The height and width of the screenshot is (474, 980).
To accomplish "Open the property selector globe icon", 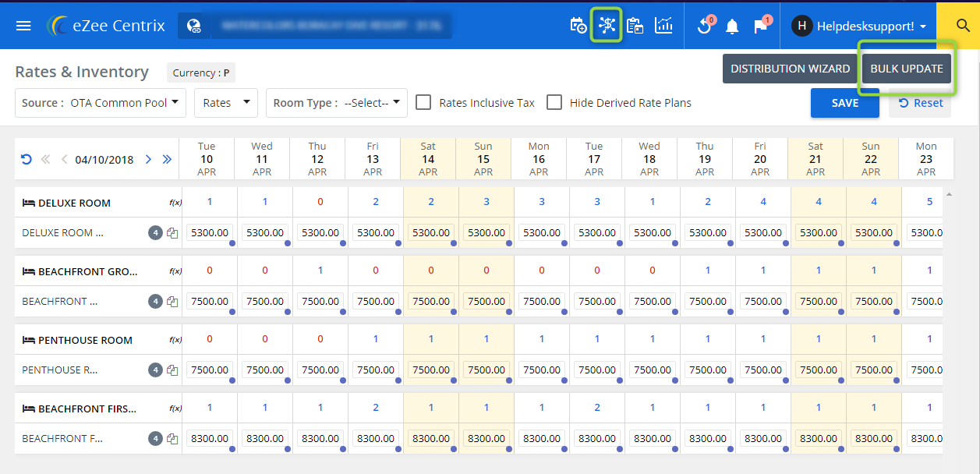I will click(194, 26).
